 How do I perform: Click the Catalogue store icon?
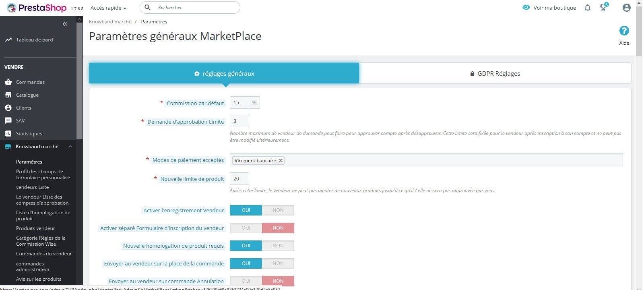pos(8,95)
